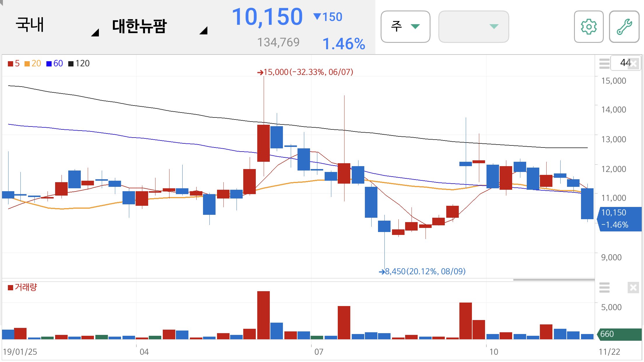
Task: Click the low marker 8,450(20.12%, 08/09)
Action: 422,271
